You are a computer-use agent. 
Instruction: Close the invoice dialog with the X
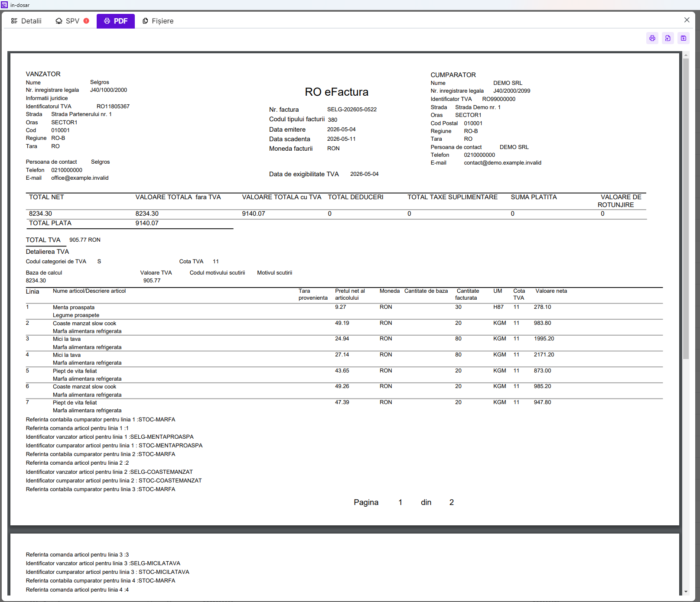(687, 20)
